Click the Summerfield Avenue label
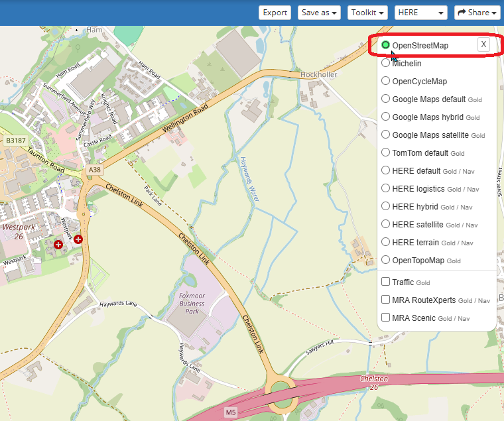The width and height of the screenshot is (504, 421). [64, 98]
